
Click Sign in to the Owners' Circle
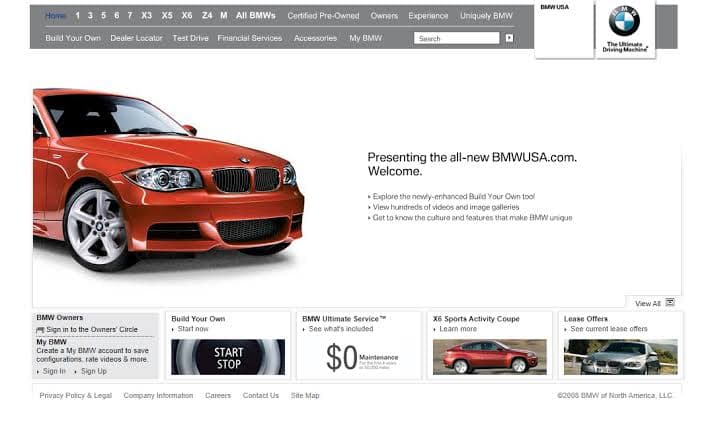click(92, 329)
